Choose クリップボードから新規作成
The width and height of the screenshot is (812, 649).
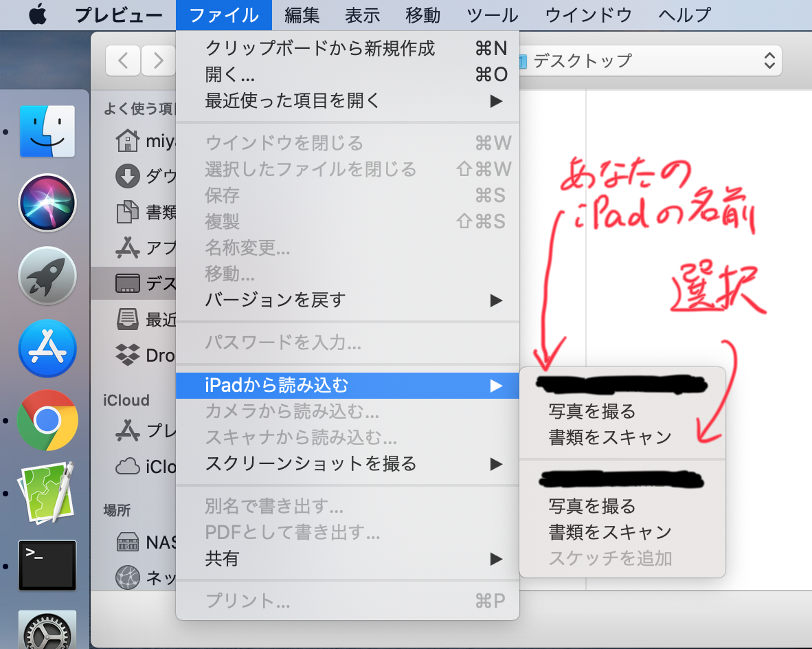click(348, 48)
